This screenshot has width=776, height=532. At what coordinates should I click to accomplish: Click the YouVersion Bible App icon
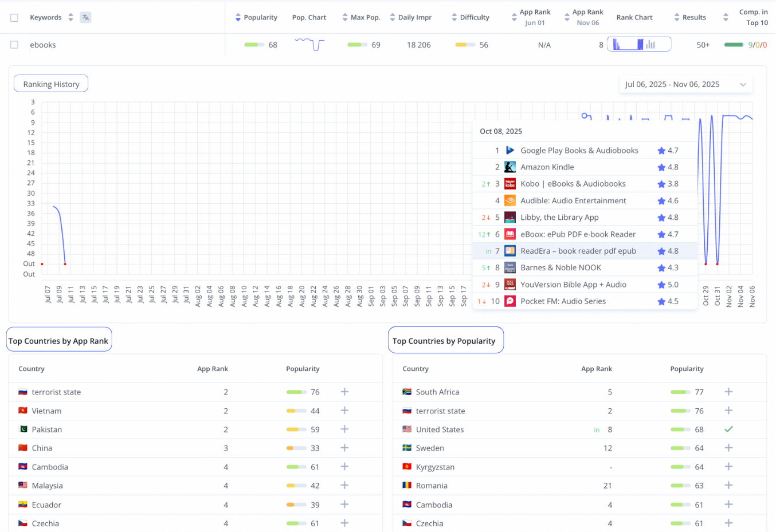click(x=510, y=285)
